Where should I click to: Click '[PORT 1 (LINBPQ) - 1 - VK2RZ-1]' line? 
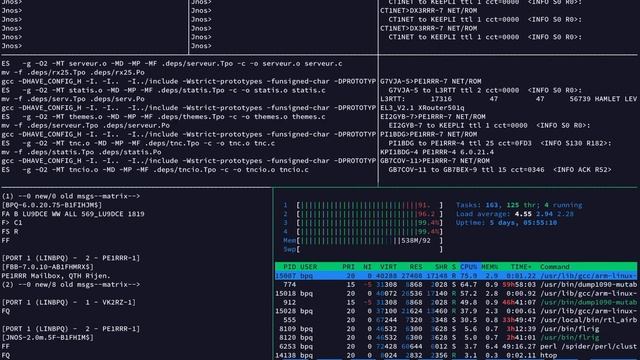69,302
